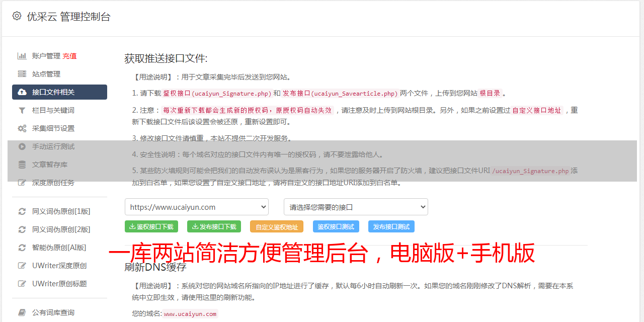Click the green 发布接口下载 button

(214, 226)
